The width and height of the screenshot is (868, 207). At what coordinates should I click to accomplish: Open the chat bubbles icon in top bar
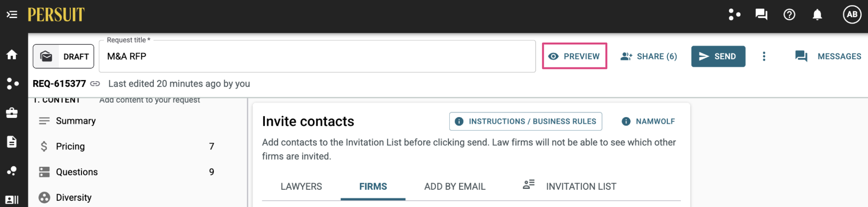[x=761, y=15]
